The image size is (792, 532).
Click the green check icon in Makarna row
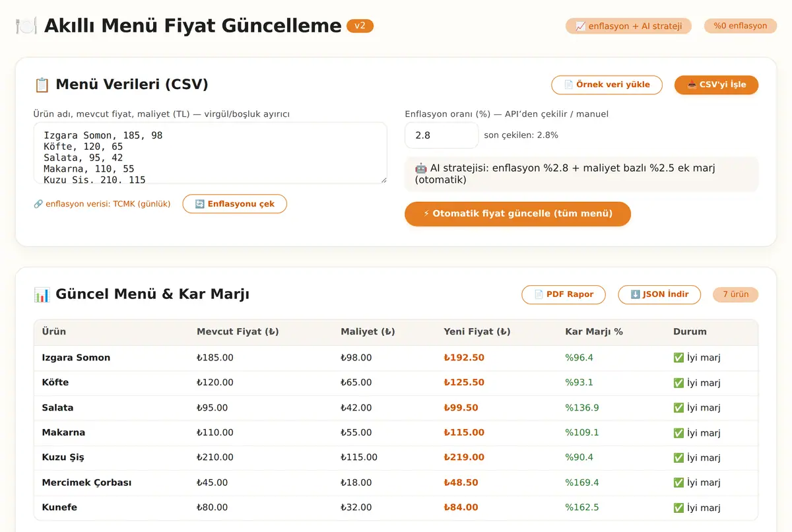(678, 433)
